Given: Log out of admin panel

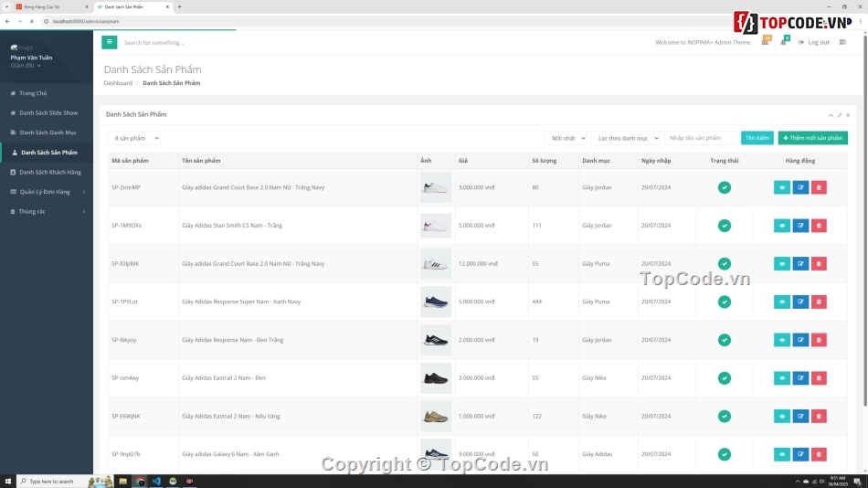Looking at the screenshot, I should click(814, 42).
